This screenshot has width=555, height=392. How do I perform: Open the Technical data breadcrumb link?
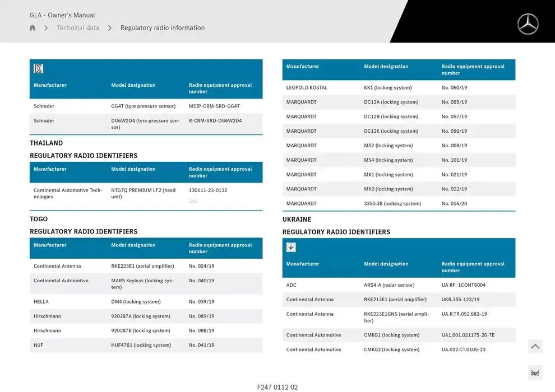78,28
